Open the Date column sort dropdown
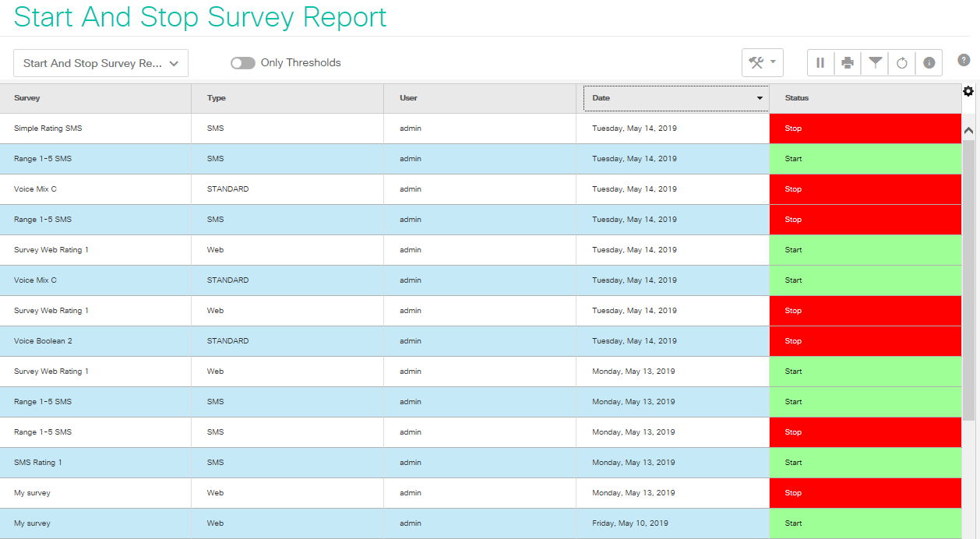The width and height of the screenshot is (980, 539). click(760, 98)
